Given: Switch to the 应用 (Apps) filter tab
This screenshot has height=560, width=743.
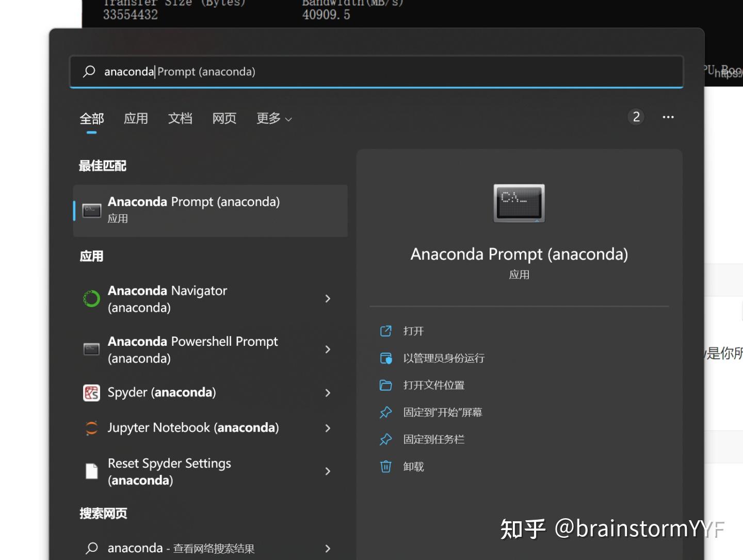Looking at the screenshot, I should (136, 119).
